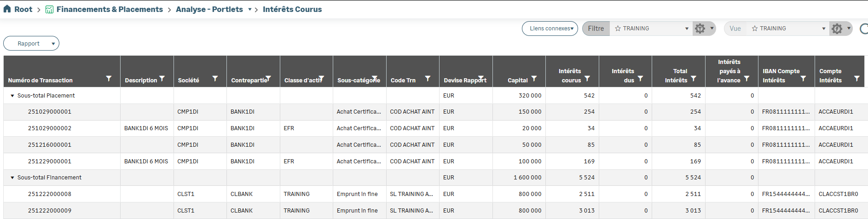Open the Vue settings gear icon

[x=837, y=29]
